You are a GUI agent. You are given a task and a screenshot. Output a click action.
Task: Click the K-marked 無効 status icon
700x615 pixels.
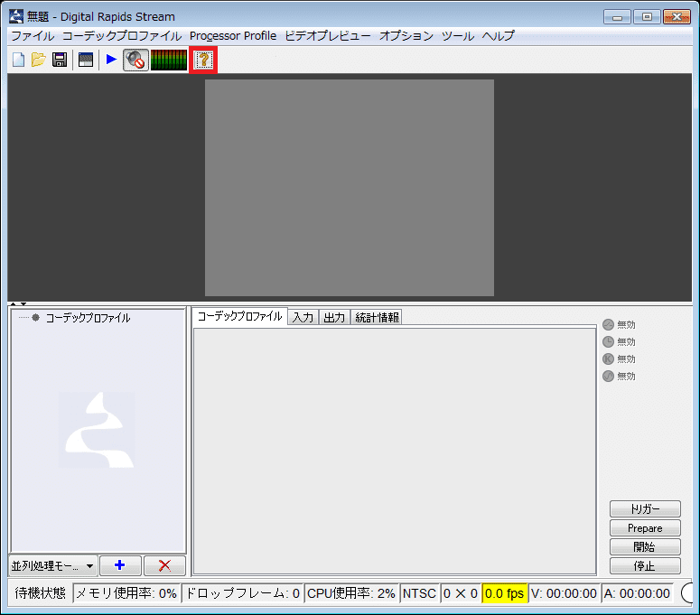pos(608,359)
